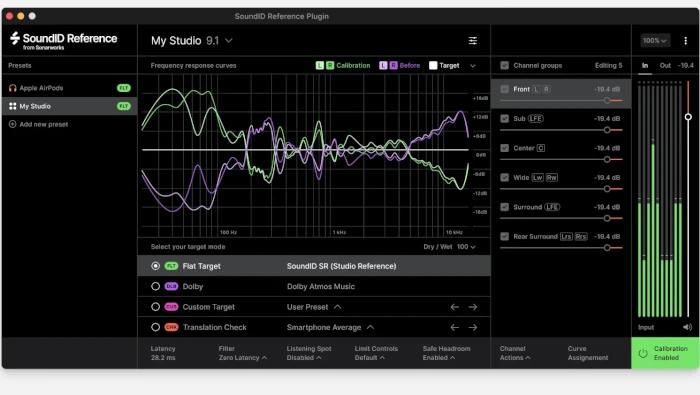Toggle the Rear Surround channel checkbox
The image size is (700, 395).
click(504, 237)
